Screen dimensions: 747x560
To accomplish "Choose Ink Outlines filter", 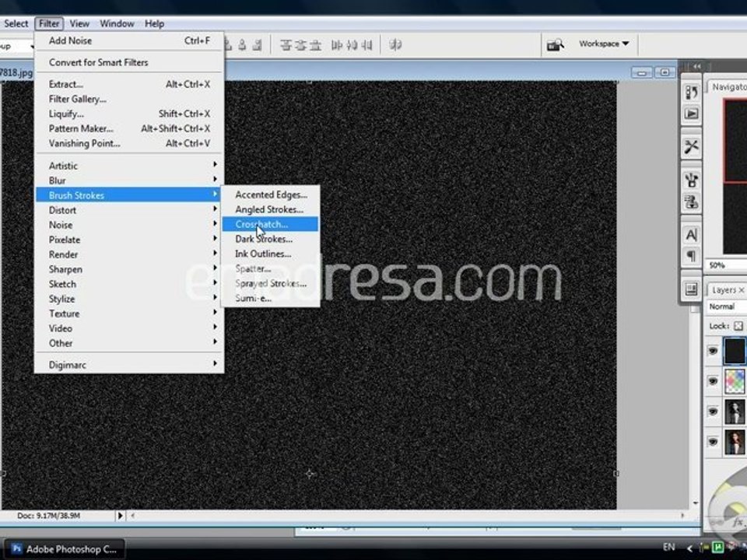I will [x=270, y=254].
